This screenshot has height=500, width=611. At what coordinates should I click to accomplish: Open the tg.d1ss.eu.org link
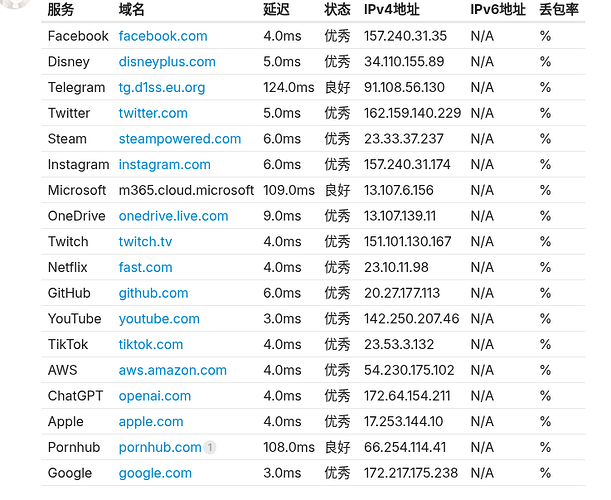pos(162,87)
